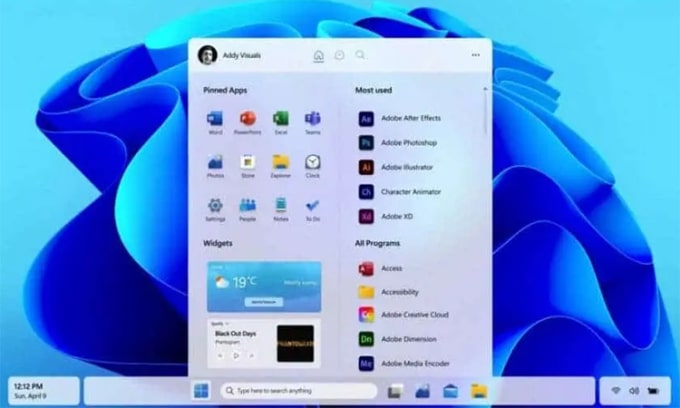Screen dimensions: 680x408
Task: Open the Store pinned app
Action: point(248,166)
